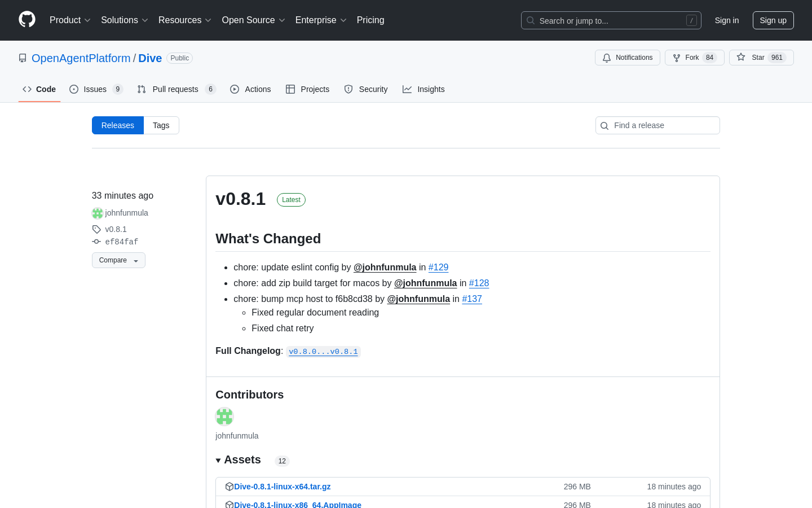Click the Pull requests tab icon
This screenshot has width=812, height=508.
pos(142,89)
